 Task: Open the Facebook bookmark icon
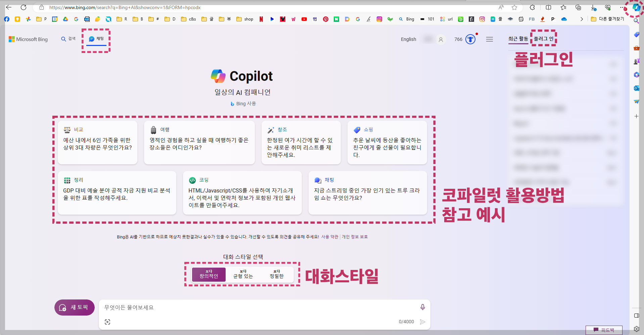pyautogui.click(x=7, y=19)
